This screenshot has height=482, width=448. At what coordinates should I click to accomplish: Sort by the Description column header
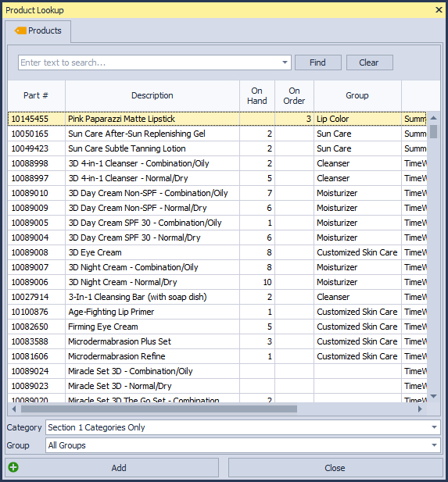point(152,95)
